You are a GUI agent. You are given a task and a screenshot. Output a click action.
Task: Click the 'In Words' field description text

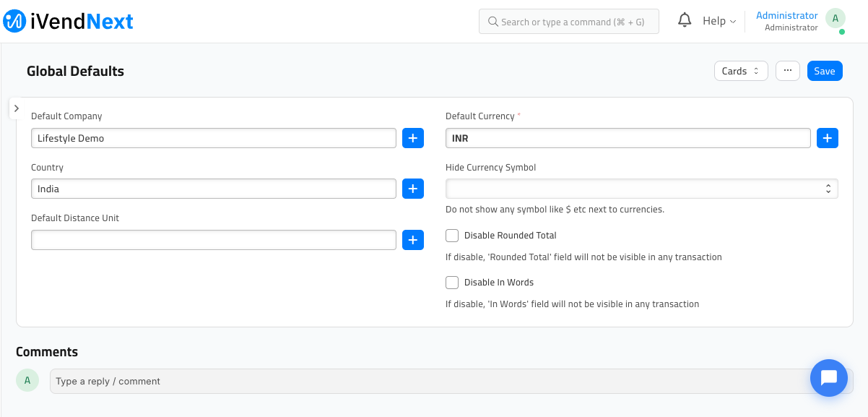pos(572,304)
